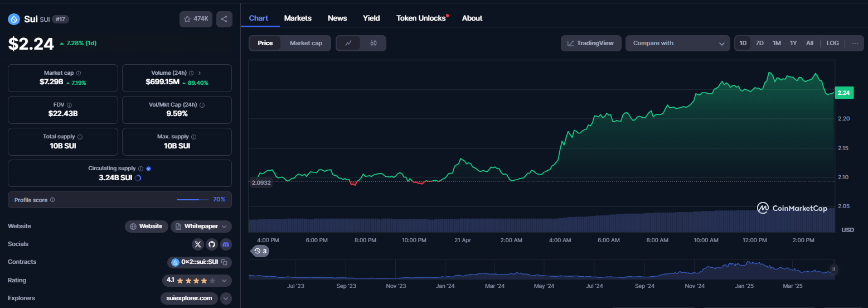Open the Chart tab
The image size is (868, 308).
[x=259, y=18]
